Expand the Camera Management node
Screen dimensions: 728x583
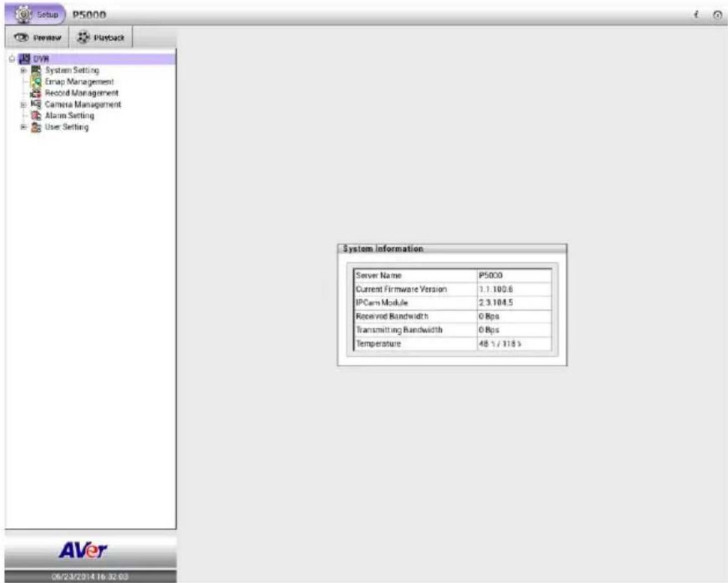(x=23, y=105)
